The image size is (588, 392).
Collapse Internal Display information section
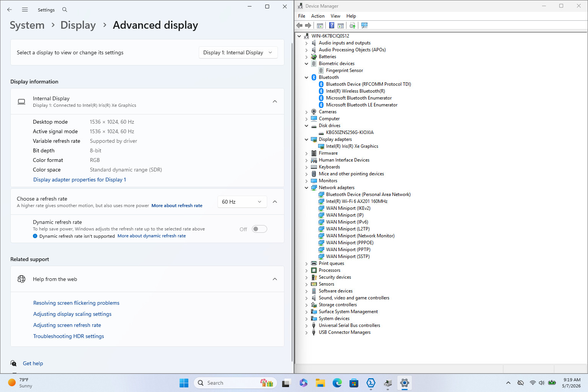tap(275, 101)
